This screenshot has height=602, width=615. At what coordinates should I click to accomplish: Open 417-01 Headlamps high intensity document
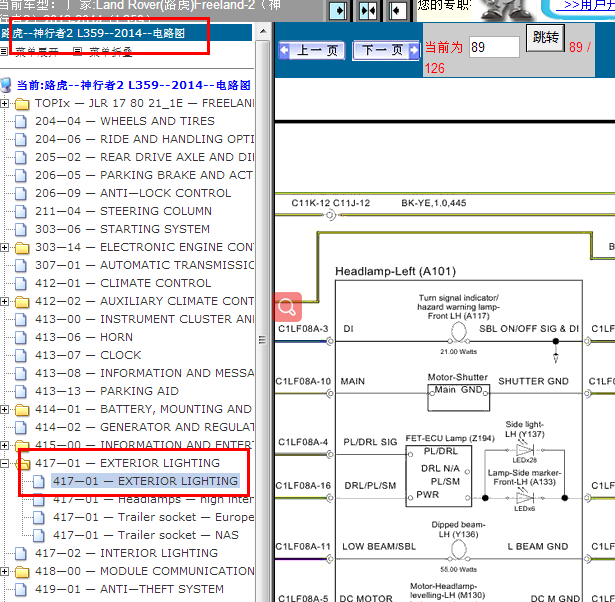click(x=153, y=499)
